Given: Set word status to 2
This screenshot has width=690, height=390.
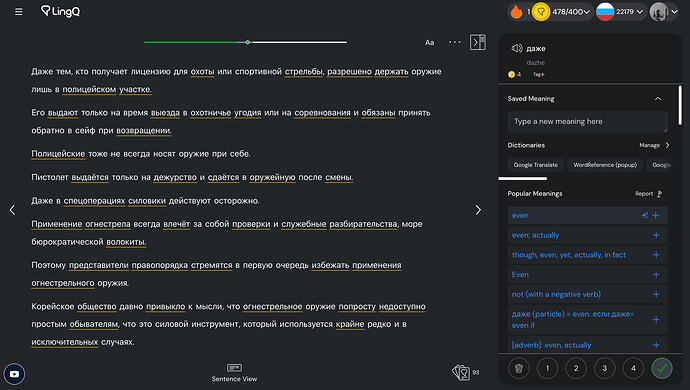Looking at the screenshot, I should [576, 368].
